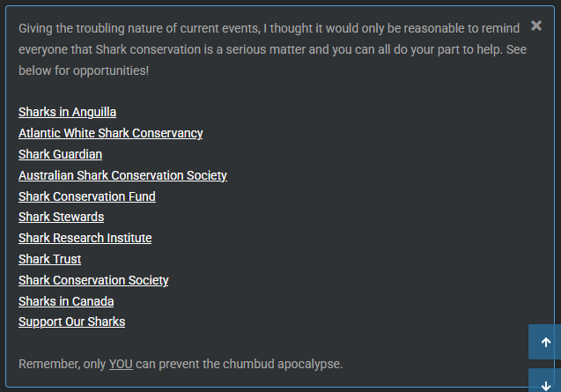Open the Sharks in Canada link
Screen dimensions: 561x392
66,301
